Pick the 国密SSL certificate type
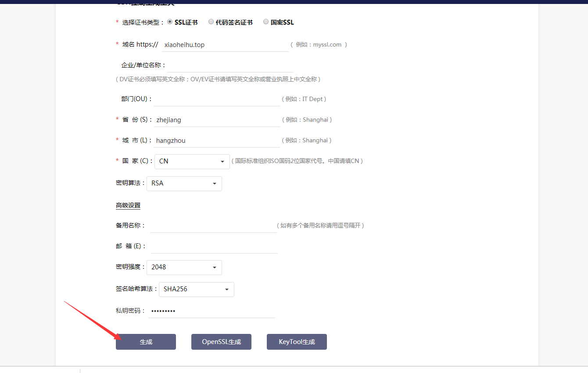Viewport: 588px width, 373px height. pos(265,22)
